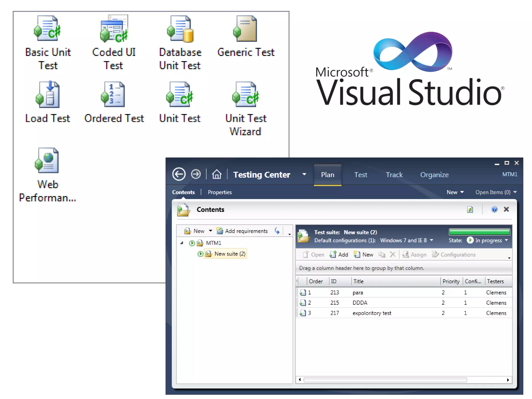Open the Testing Center dropdown arrow
532x399 pixels.
(x=304, y=174)
